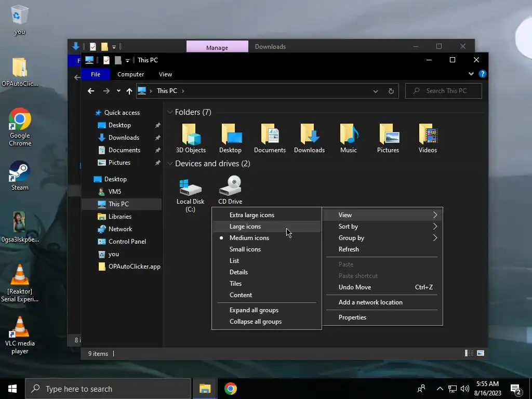Click Collapse all groups
The width and height of the screenshot is (532, 399).
[x=267, y=321]
